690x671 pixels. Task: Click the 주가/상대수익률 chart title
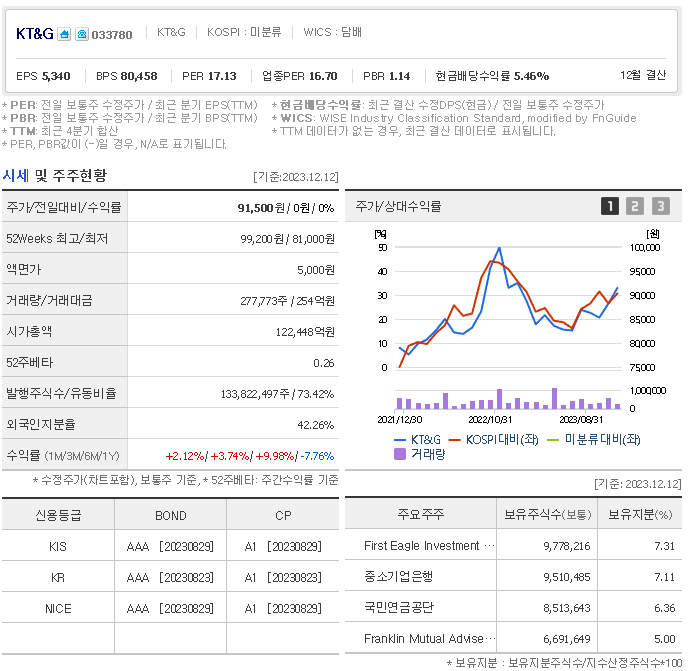click(x=398, y=206)
